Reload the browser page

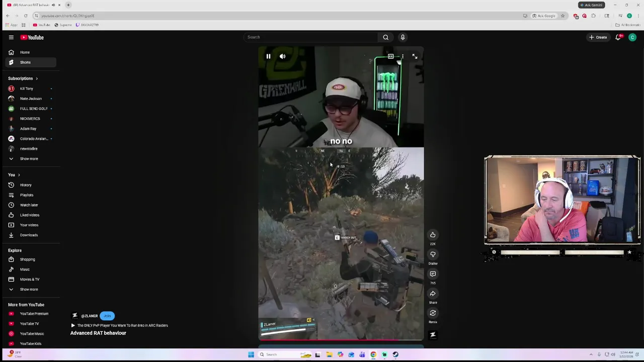point(26,16)
